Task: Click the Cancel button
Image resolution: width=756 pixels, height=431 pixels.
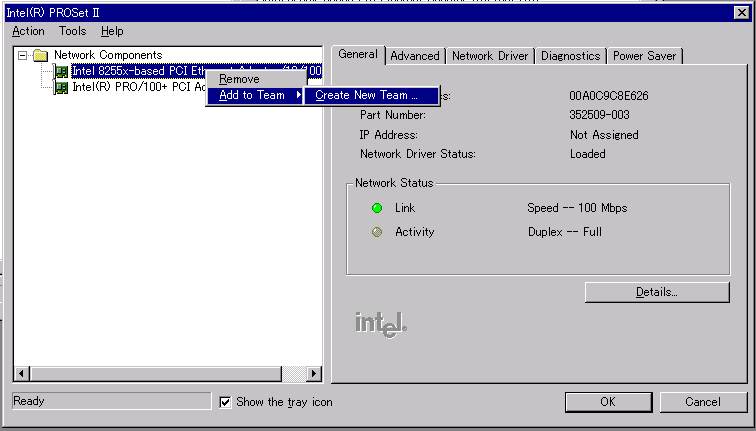Action: click(703, 402)
